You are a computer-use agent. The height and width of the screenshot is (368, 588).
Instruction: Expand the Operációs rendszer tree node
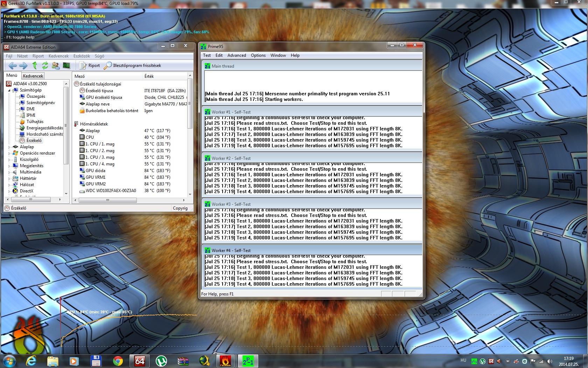pos(9,153)
